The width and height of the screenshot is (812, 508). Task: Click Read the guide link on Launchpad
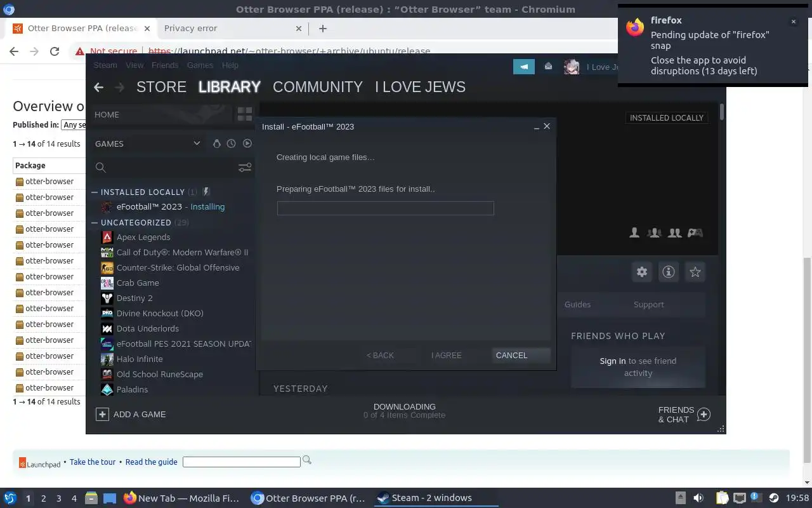[151, 462]
